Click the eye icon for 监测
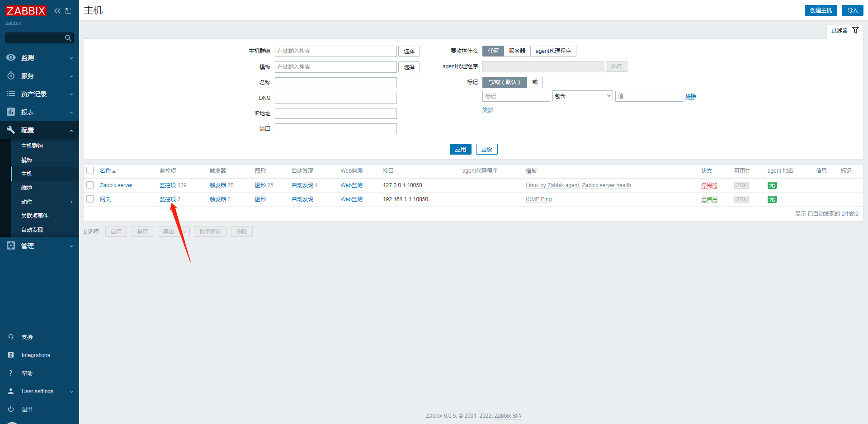The image size is (868, 424). pos(11,57)
